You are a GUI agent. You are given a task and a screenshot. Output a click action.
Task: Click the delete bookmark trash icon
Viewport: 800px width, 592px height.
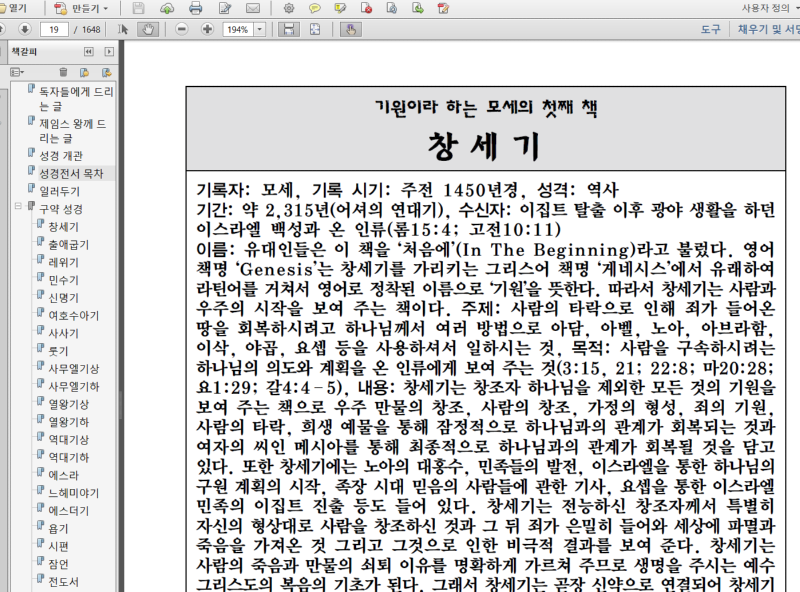[63, 72]
